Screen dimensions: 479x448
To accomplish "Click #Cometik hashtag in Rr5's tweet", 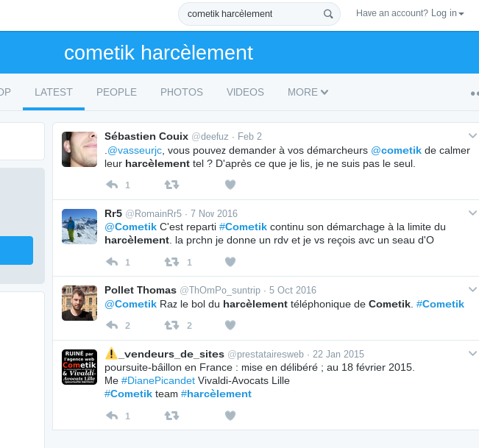I will (243, 227).
